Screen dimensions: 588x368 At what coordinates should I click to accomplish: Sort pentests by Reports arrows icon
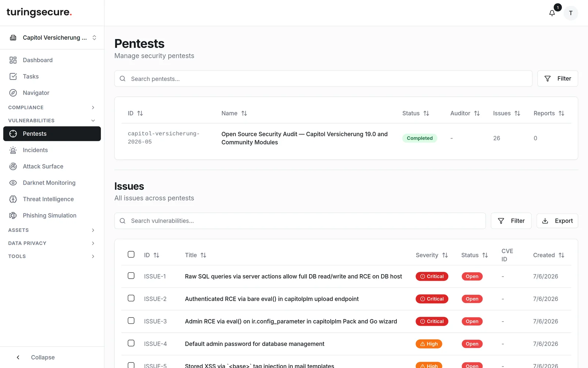coord(562,113)
